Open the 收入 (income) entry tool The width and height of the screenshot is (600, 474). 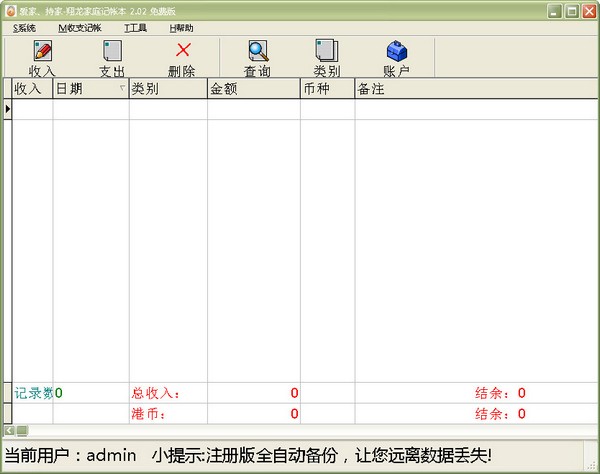42,58
